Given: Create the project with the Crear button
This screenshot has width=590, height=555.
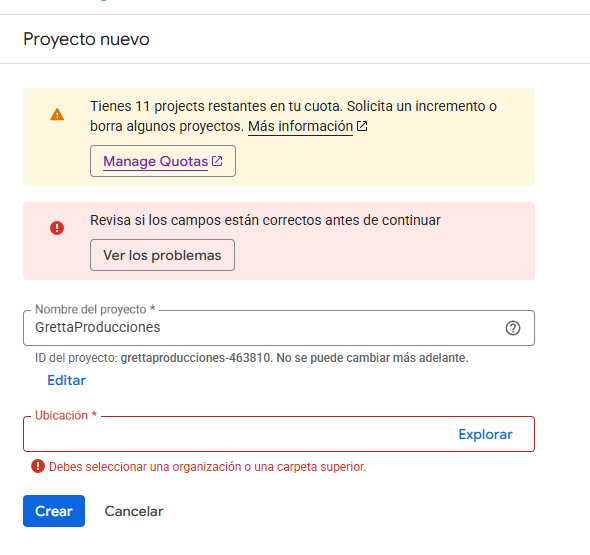Looking at the screenshot, I should point(54,511).
